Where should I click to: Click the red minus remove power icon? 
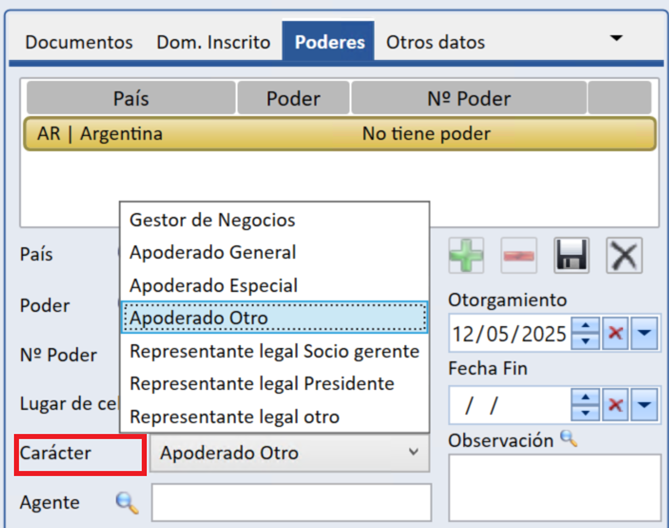(517, 255)
